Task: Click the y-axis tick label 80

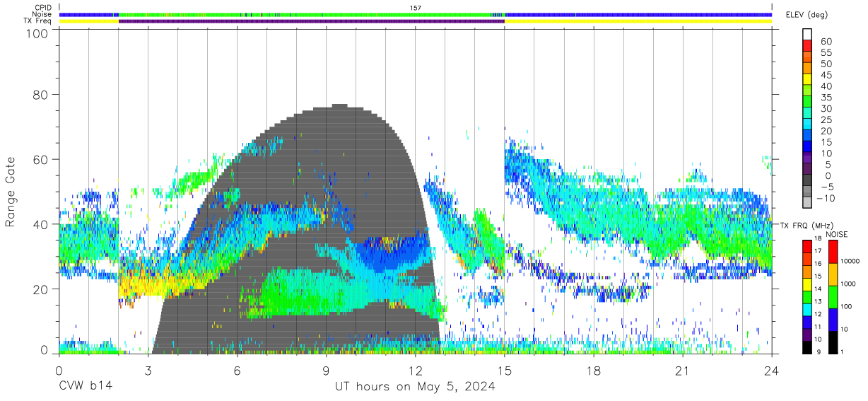Action: pyautogui.click(x=41, y=95)
